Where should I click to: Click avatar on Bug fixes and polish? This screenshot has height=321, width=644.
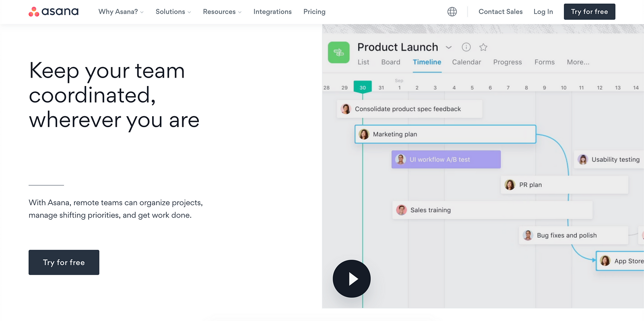coord(528,235)
